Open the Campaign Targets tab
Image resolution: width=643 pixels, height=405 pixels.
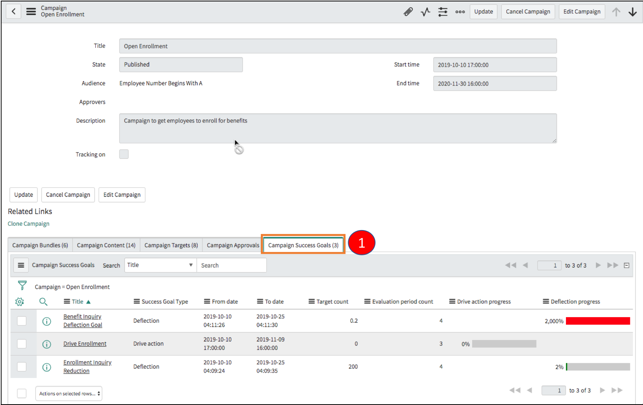click(171, 245)
